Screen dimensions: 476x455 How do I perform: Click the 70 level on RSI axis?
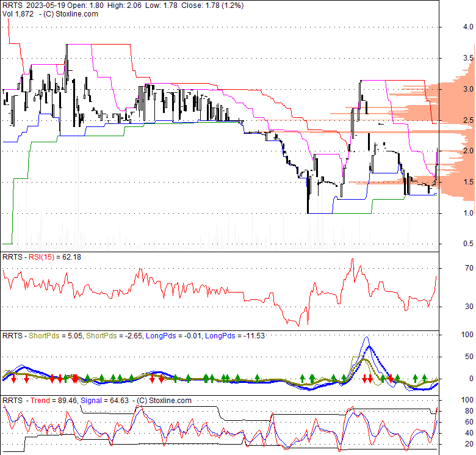coord(469,268)
